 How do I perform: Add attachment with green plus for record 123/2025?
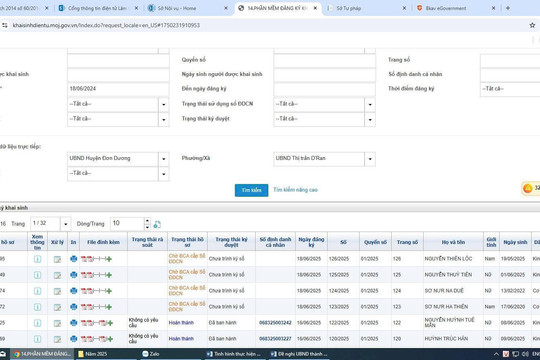(109, 307)
